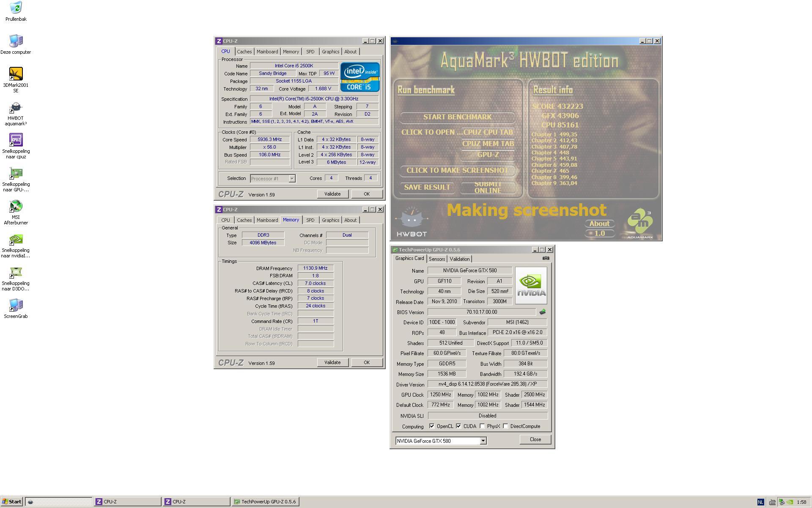Open the Snelkoppeling naar cpuz shortcut
The height and width of the screenshot is (508, 812).
pyautogui.click(x=16, y=140)
